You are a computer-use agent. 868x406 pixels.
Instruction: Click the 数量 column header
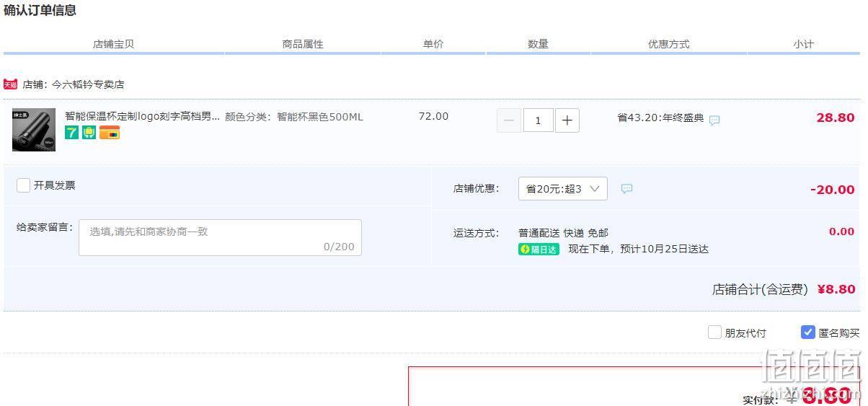538,44
